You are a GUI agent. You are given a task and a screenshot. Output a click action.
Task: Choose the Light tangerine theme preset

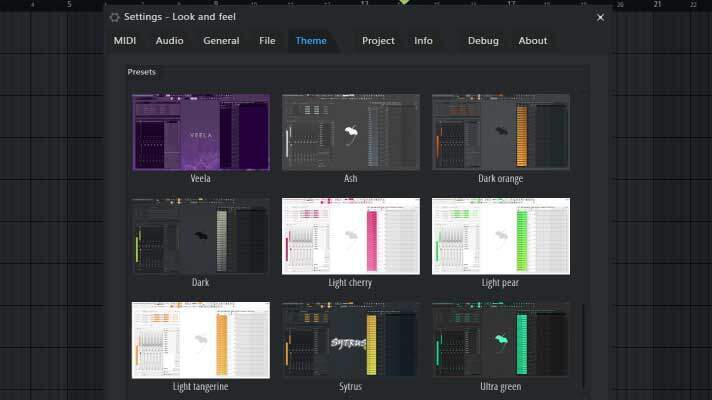point(200,340)
